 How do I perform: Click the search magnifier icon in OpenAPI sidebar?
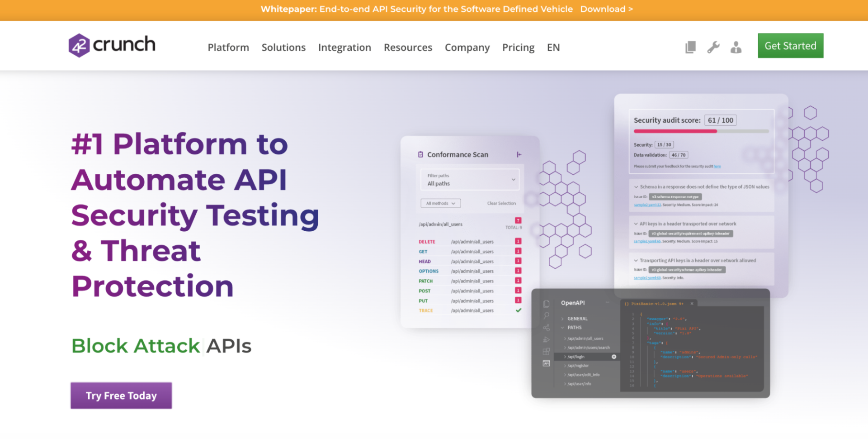tap(547, 315)
